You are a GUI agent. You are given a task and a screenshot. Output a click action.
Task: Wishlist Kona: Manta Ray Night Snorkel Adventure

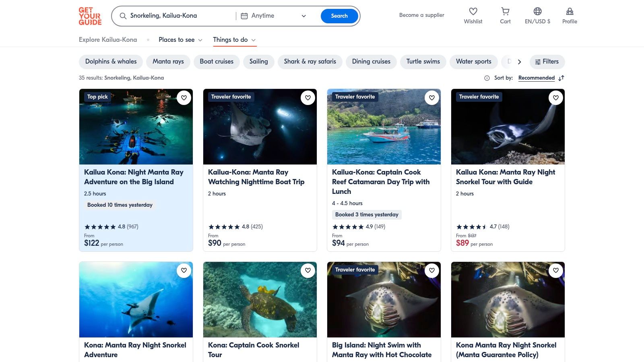pyautogui.click(x=184, y=271)
